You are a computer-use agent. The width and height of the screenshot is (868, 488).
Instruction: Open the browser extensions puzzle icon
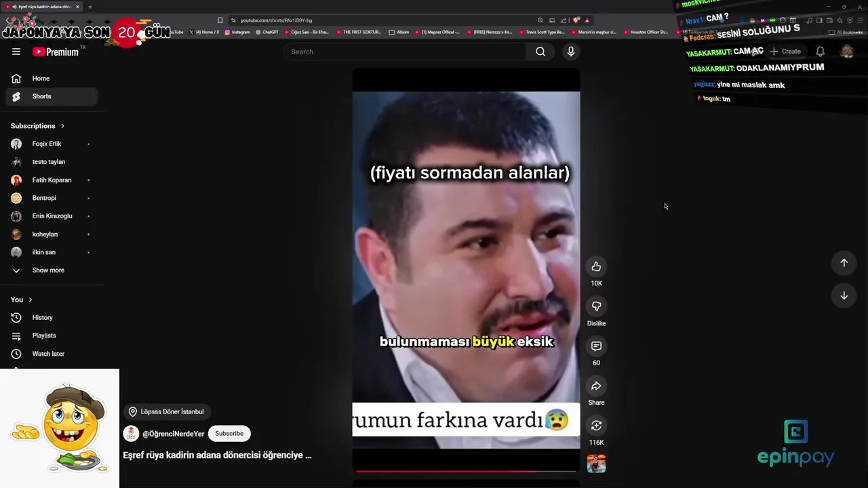pos(783,20)
